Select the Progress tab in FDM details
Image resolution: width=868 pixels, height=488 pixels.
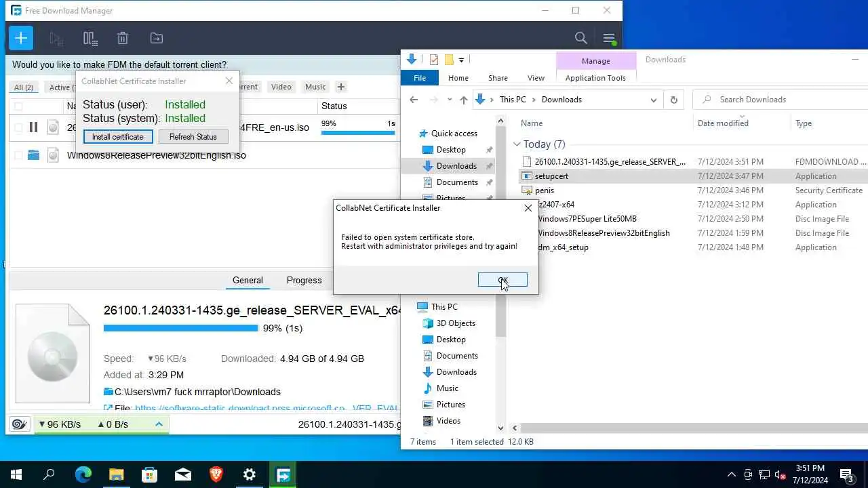pos(304,281)
